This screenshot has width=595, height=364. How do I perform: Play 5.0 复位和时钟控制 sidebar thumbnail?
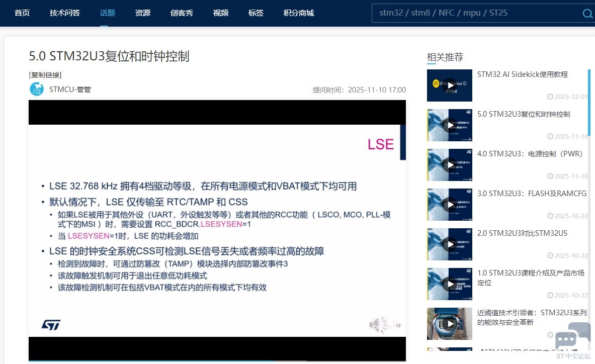450,125
